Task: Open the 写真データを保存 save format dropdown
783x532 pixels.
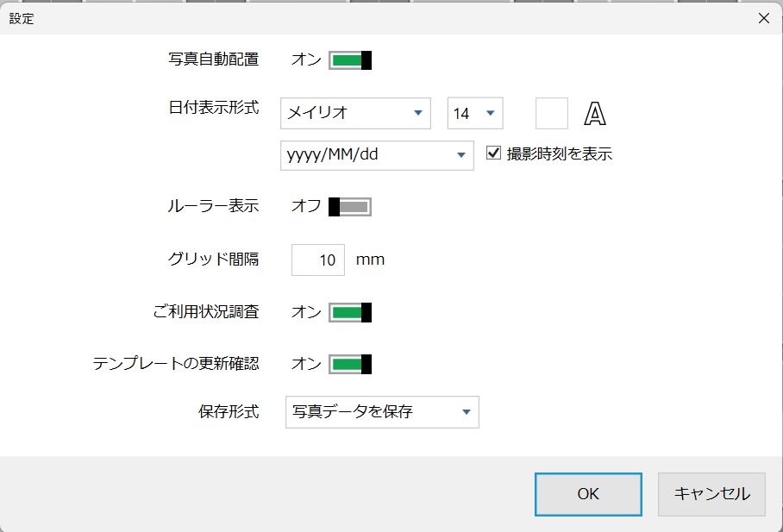Action: click(x=381, y=412)
